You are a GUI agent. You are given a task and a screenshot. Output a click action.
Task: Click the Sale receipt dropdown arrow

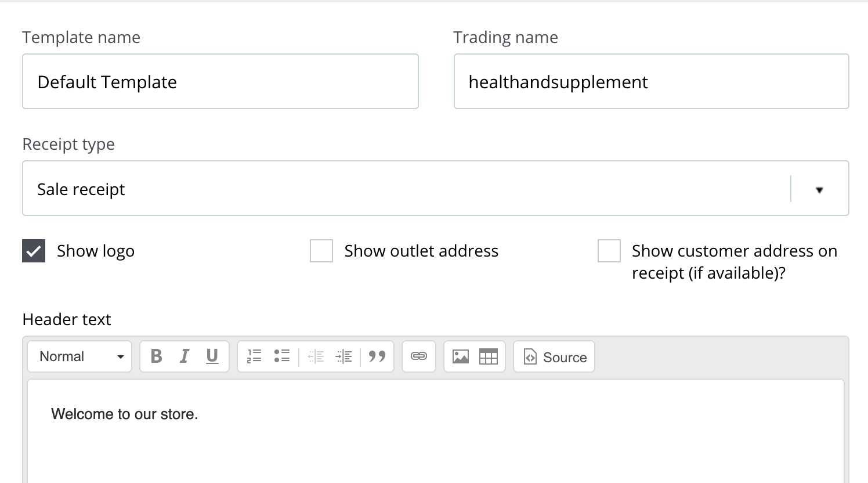[x=819, y=190]
